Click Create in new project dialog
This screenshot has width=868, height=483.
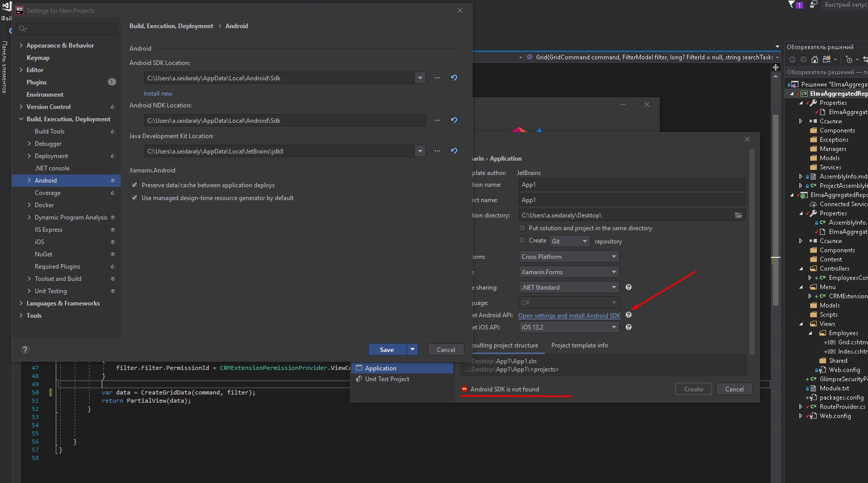point(694,389)
